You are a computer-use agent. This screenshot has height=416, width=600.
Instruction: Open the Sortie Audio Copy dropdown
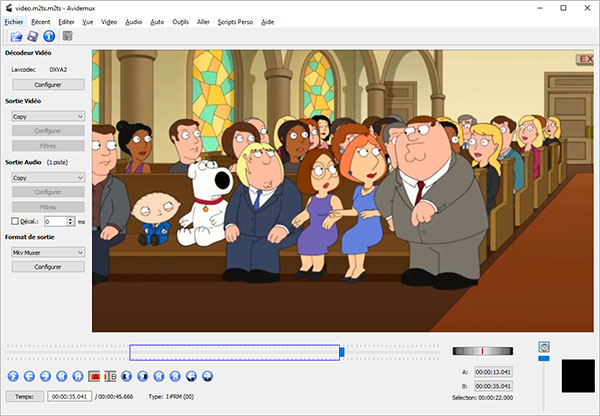tap(48, 178)
